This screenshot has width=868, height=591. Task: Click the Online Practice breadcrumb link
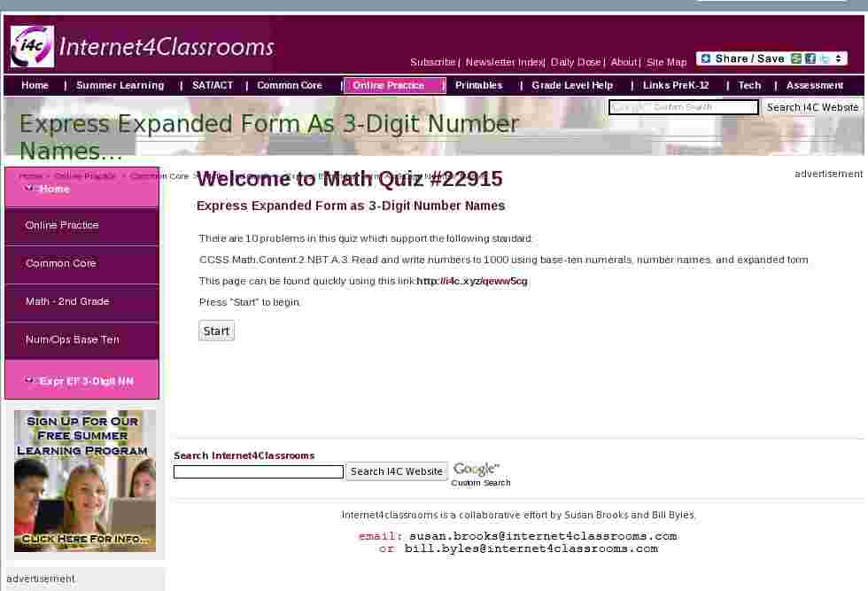pos(85,176)
